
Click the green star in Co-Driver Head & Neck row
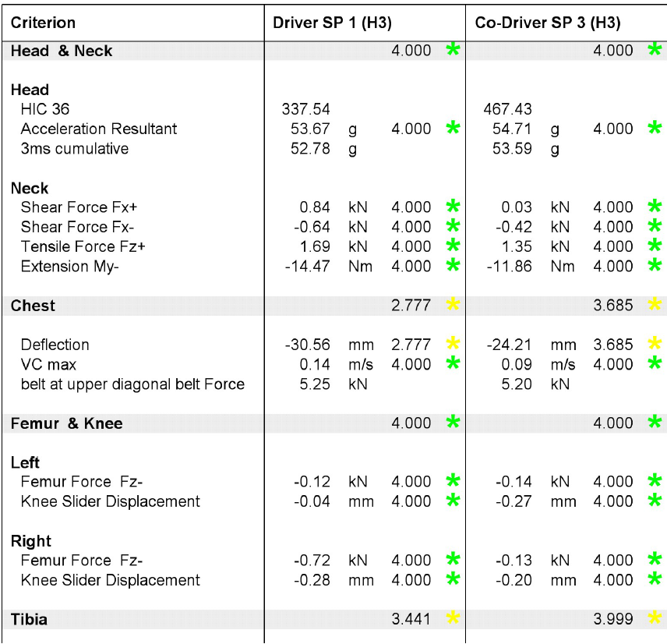tap(655, 50)
